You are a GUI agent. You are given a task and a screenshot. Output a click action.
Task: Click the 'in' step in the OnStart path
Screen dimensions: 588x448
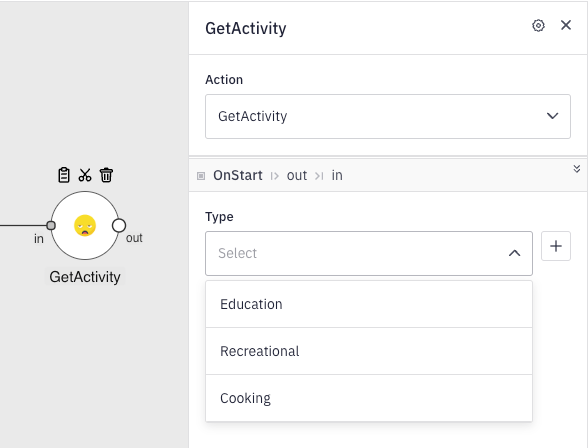point(337,175)
